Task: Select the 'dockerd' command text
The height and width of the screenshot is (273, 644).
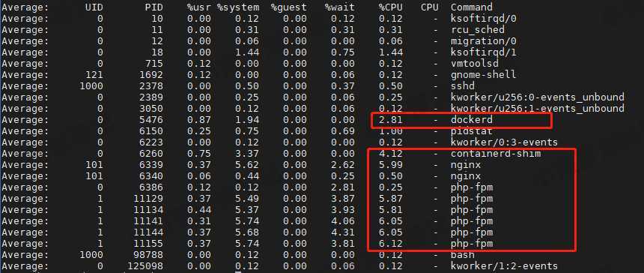Action: pos(471,120)
